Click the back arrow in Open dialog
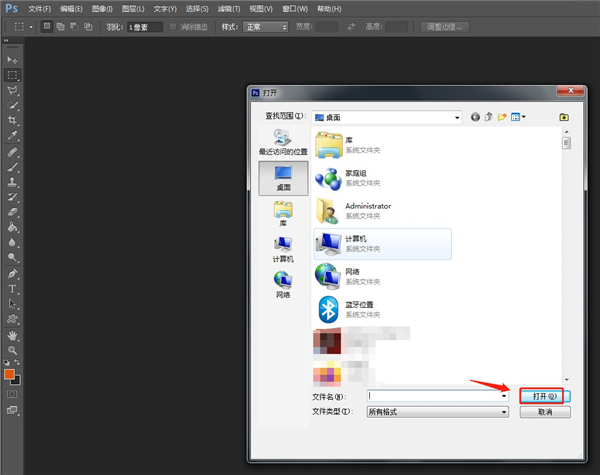The image size is (600, 475). point(475,117)
